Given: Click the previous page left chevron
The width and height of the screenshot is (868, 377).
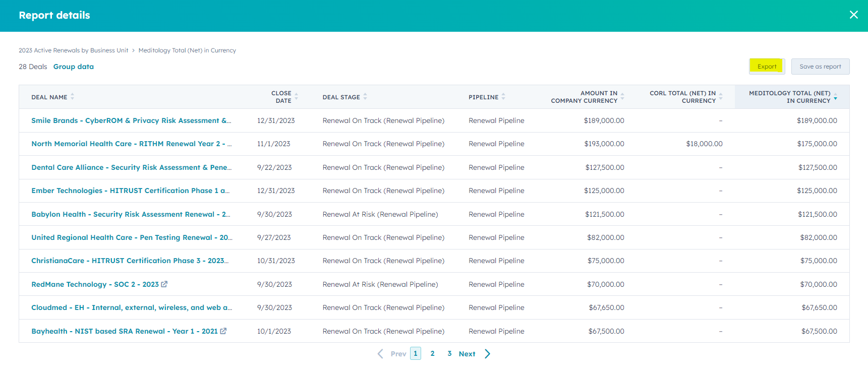Looking at the screenshot, I should click(380, 354).
